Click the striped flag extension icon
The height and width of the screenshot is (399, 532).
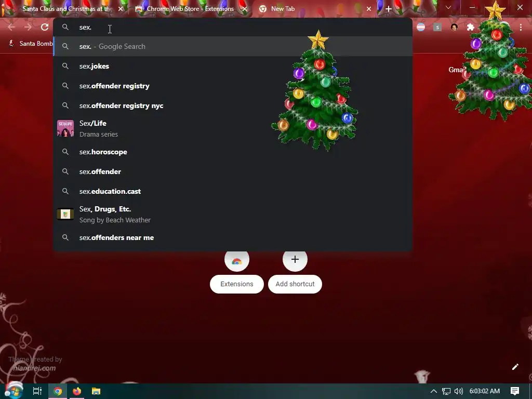coord(421,27)
